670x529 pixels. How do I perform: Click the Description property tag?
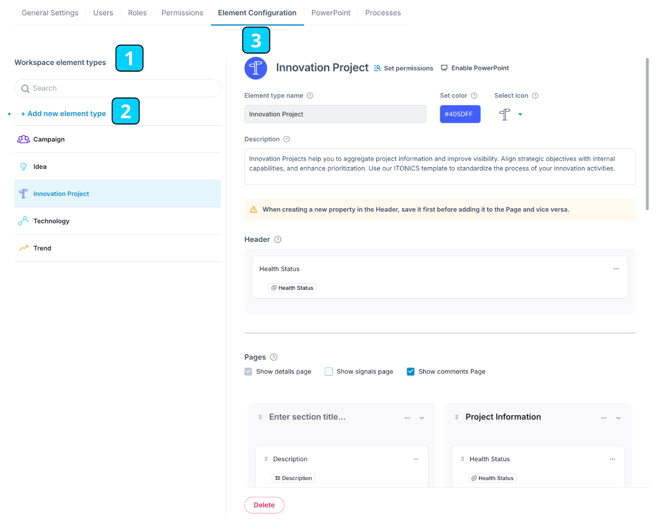[294, 478]
